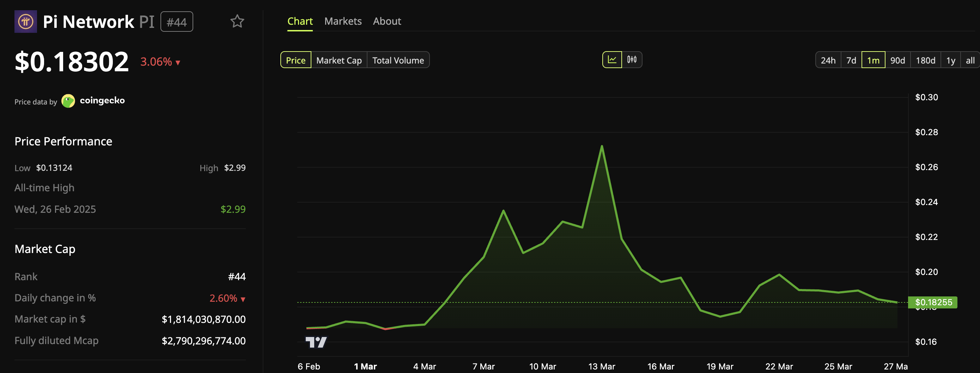The image size is (980, 373).
Task: Click the 6 Feb date axis label
Action: pos(309,367)
